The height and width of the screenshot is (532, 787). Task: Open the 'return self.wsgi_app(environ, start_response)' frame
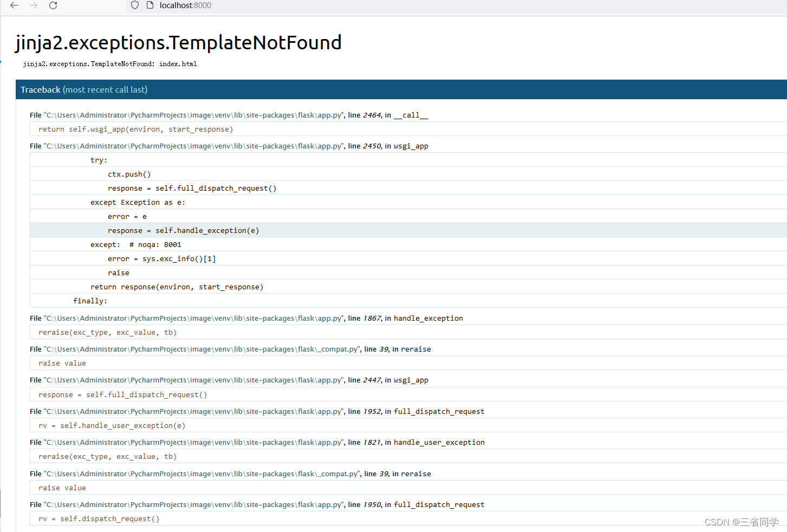coord(408,129)
